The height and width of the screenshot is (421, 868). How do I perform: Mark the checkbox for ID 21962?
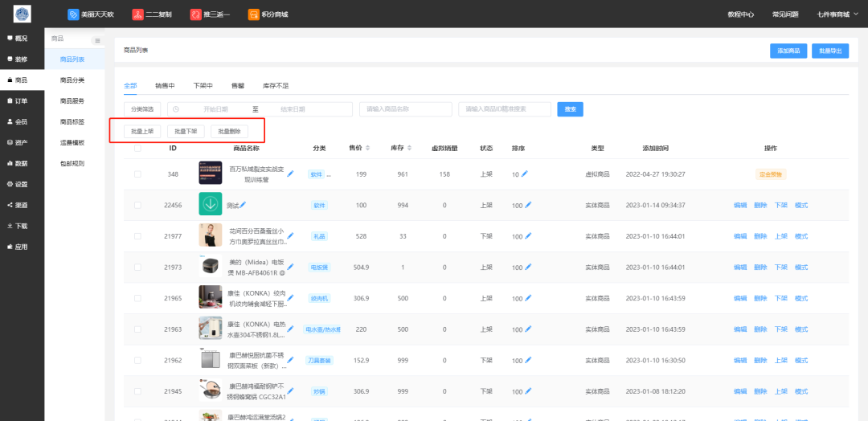click(137, 360)
